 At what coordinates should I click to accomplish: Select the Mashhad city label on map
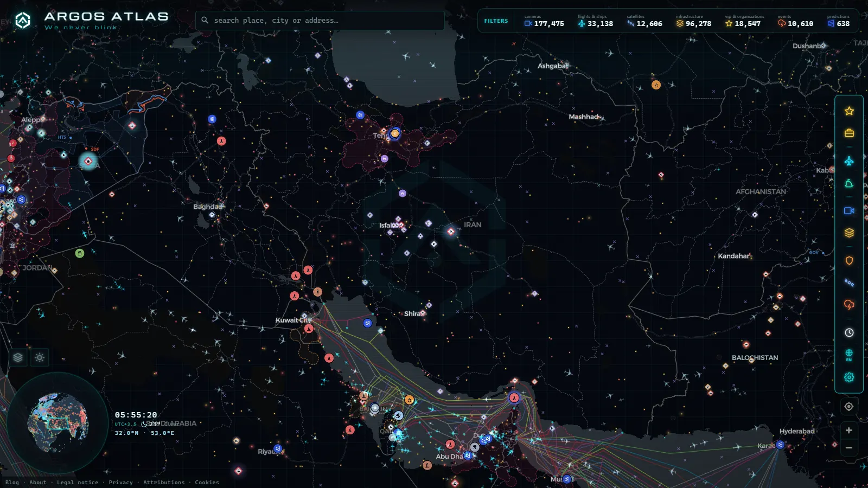pos(584,117)
